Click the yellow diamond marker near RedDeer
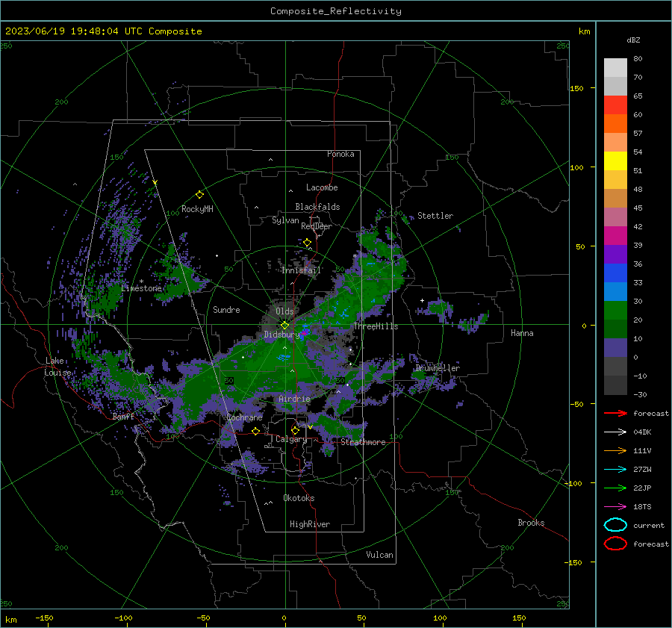This screenshot has width=672, height=628. pos(307,243)
